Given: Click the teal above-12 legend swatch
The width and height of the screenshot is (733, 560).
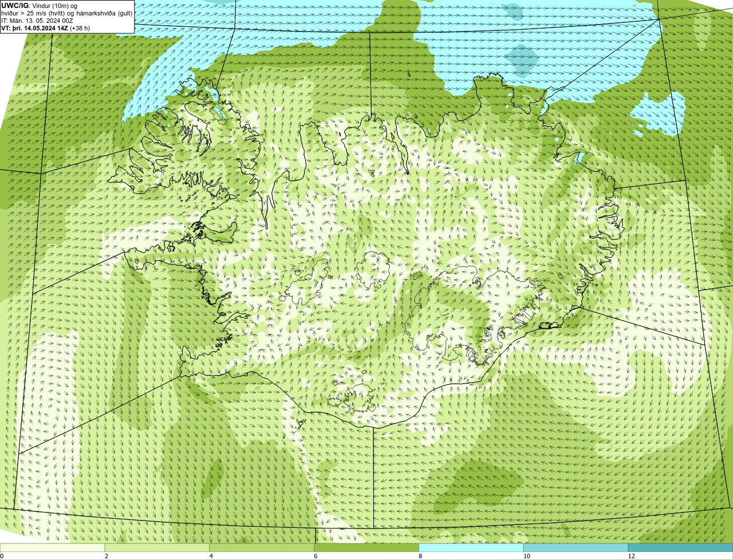Looking at the screenshot, I should pyautogui.click(x=681, y=547).
